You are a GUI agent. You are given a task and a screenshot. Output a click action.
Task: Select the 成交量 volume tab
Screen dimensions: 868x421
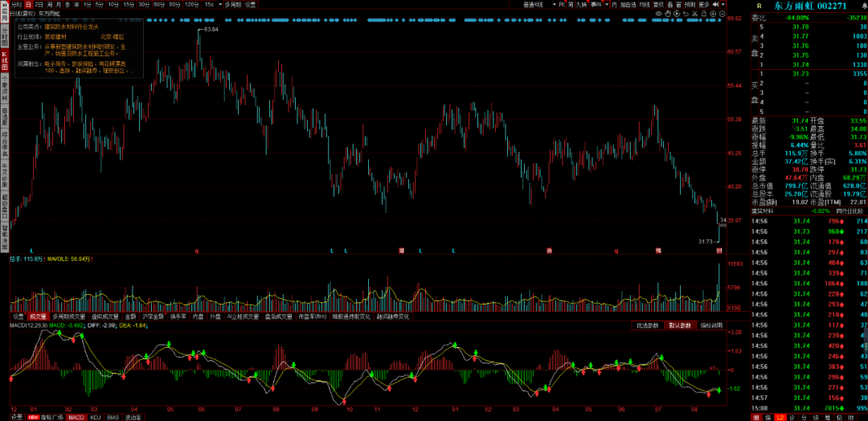tap(38, 317)
